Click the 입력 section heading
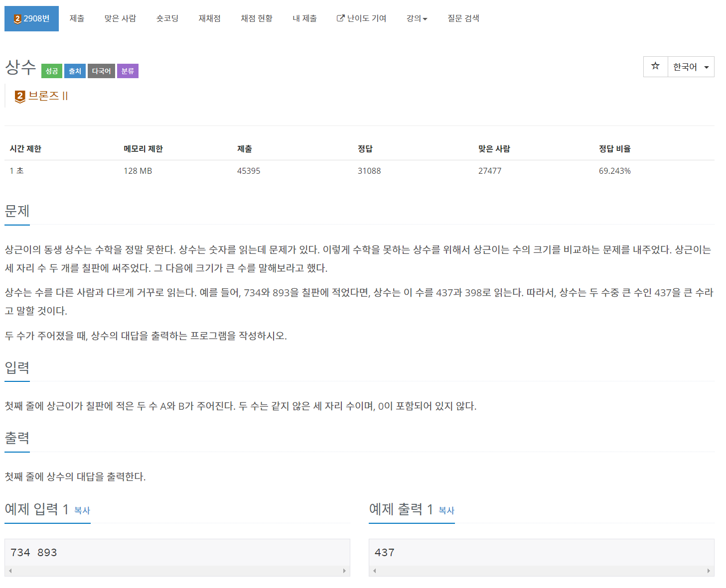This screenshot has width=726, height=588. point(17,368)
